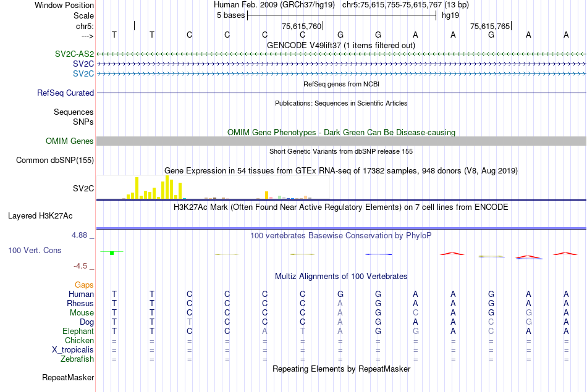
Task: Click the Repeating Elements by RepeatMasker title
Action: 341,369
